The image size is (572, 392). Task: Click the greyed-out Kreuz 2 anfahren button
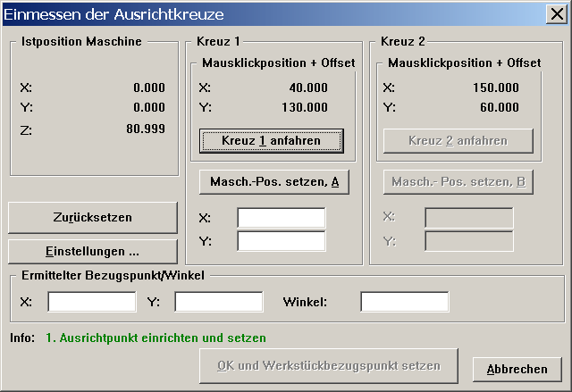point(458,141)
